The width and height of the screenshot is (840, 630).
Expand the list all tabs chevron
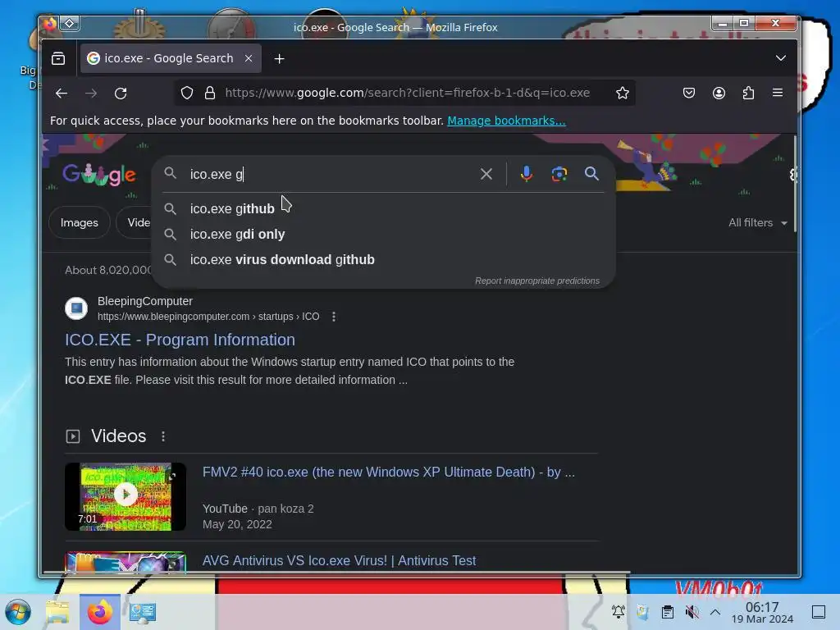click(x=781, y=58)
